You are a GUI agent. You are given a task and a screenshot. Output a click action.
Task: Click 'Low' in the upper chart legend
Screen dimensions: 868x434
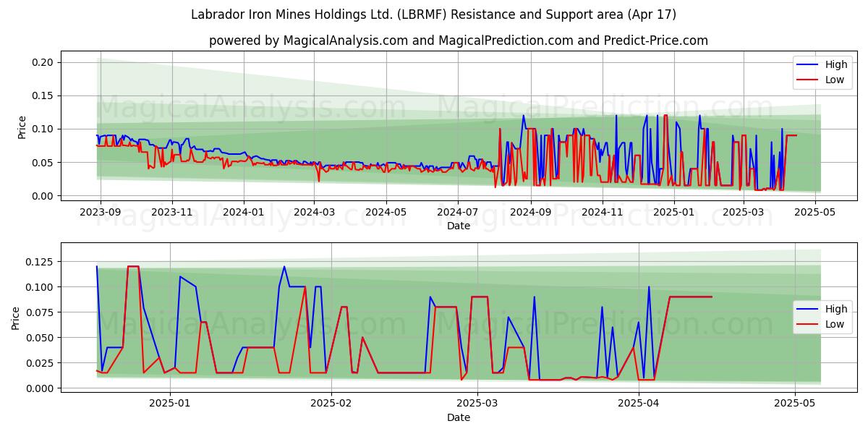(835, 80)
